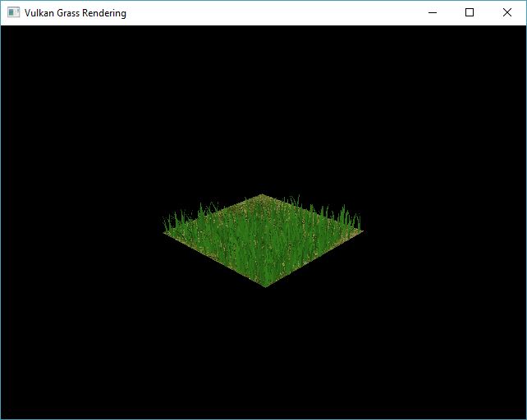Minimize the Vulkan Grass Rendering window
The image size is (527, 420).
pos(433,13)
